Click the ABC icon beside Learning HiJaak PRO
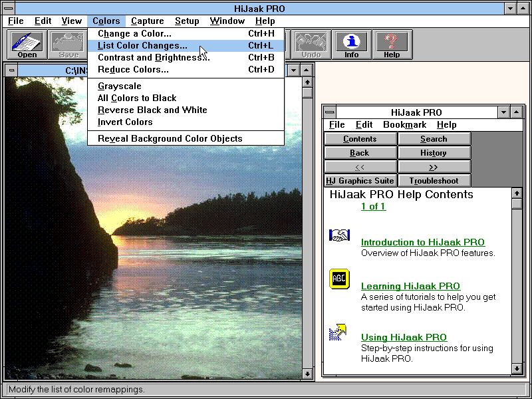This screenshot has width=532, height=399. [x=339, y=279]
